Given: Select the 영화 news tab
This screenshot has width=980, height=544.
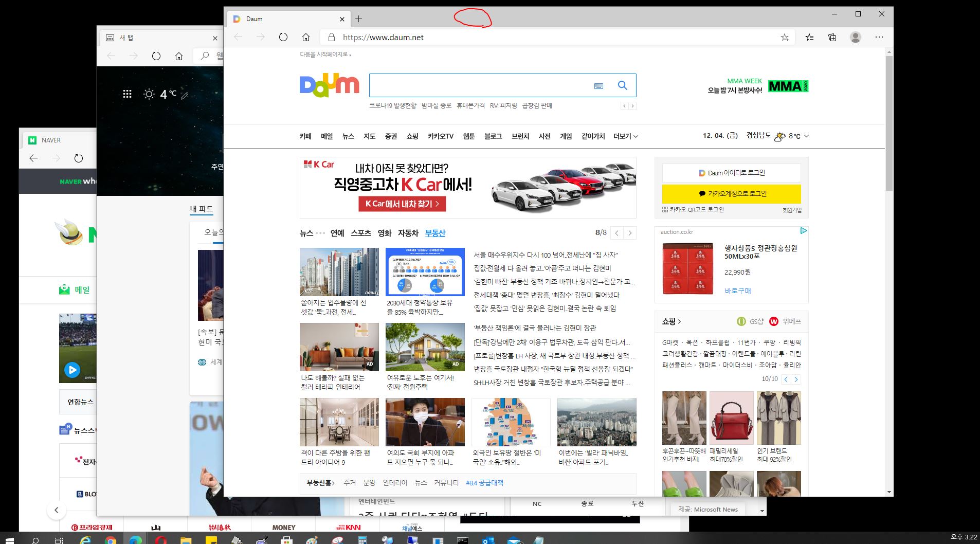Looking at the screenshot, I should coord(385,233).
